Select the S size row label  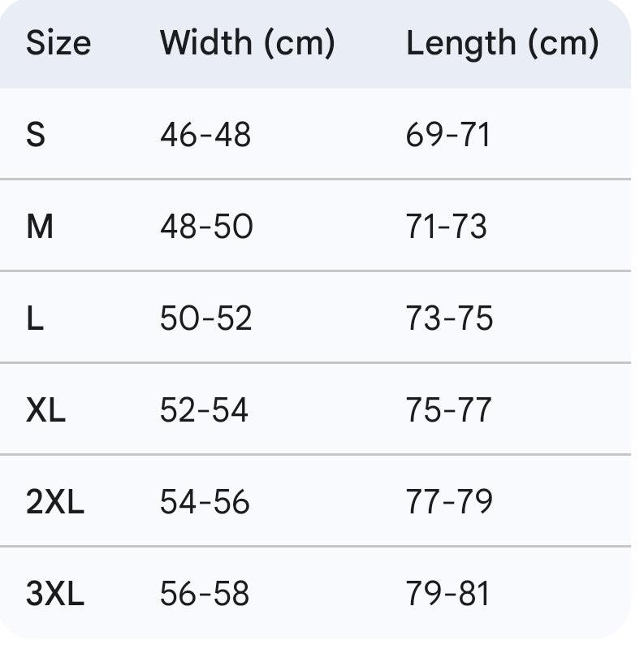coord(36,134)
